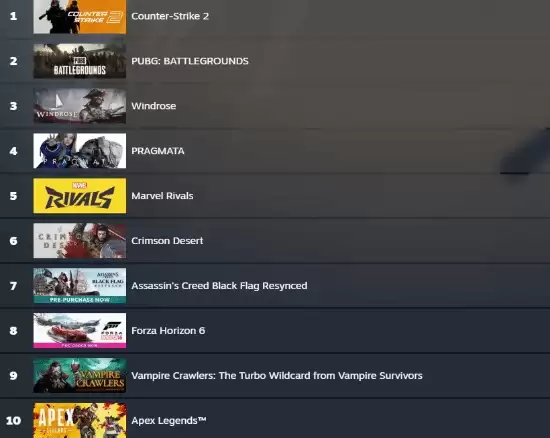
Task: Select the Assassin's Creed Black Flag thumbnail
Action: pos(80,286)
